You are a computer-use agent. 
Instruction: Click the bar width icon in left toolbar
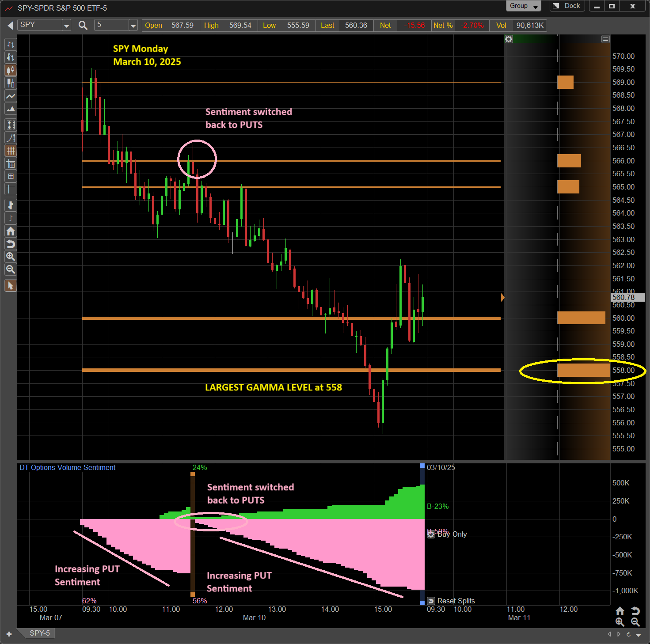[11, 205]
